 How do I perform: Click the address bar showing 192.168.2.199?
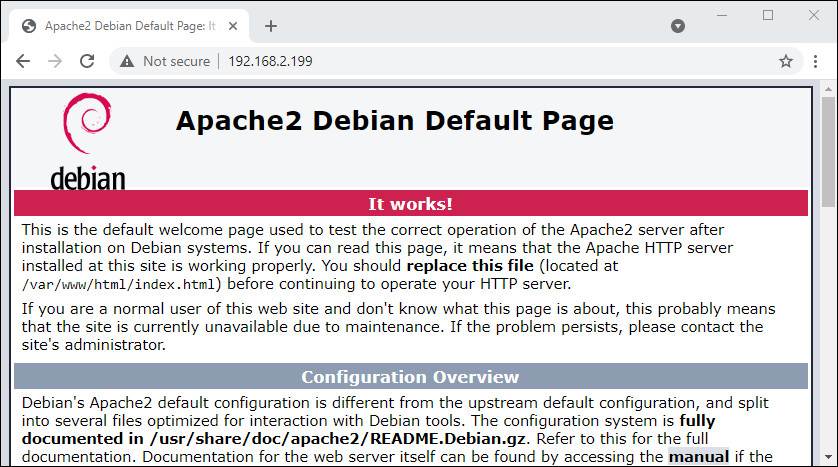(x=456, y=61)
